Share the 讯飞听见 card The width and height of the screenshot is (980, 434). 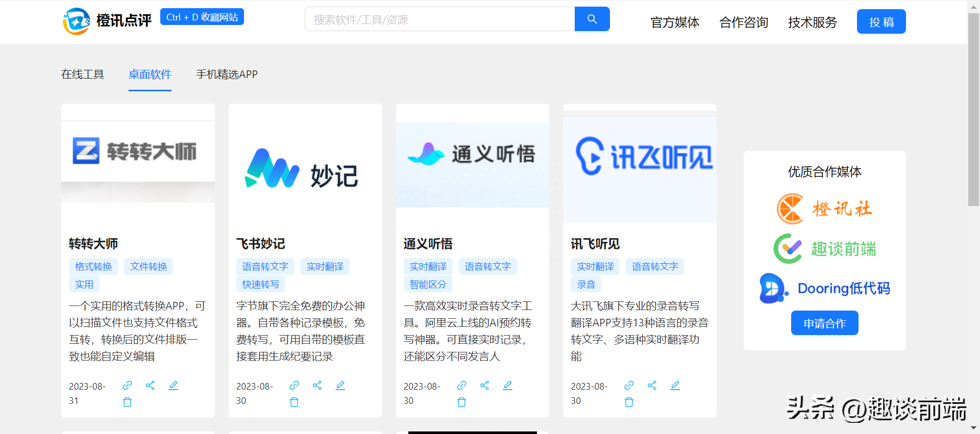[652, 385]
